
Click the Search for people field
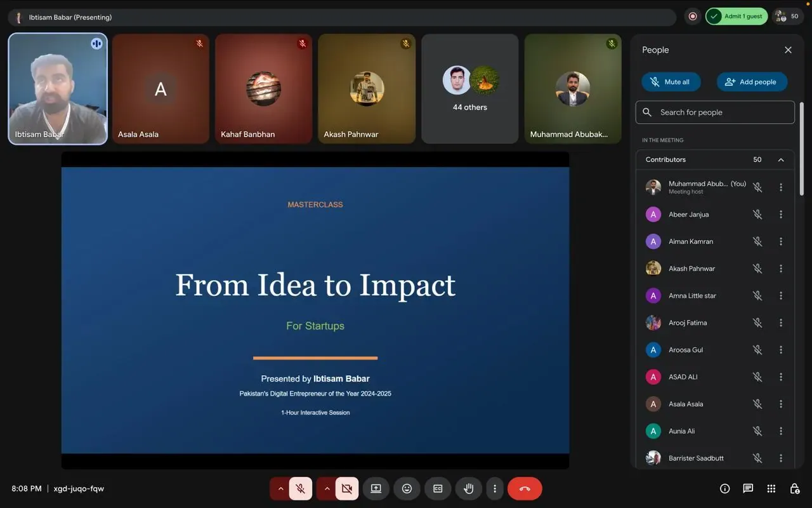[715, 112]
